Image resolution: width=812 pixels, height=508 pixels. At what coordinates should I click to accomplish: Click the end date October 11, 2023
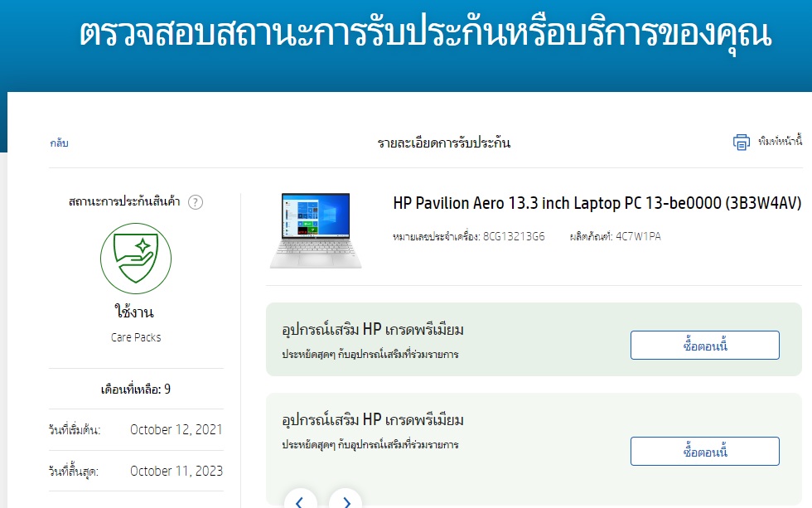[x=176, y=471]
